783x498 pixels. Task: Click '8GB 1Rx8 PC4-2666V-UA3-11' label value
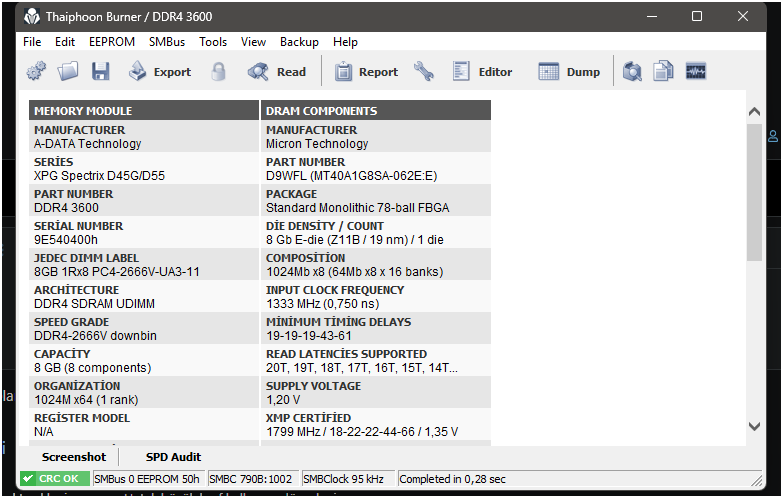(117, 272)
